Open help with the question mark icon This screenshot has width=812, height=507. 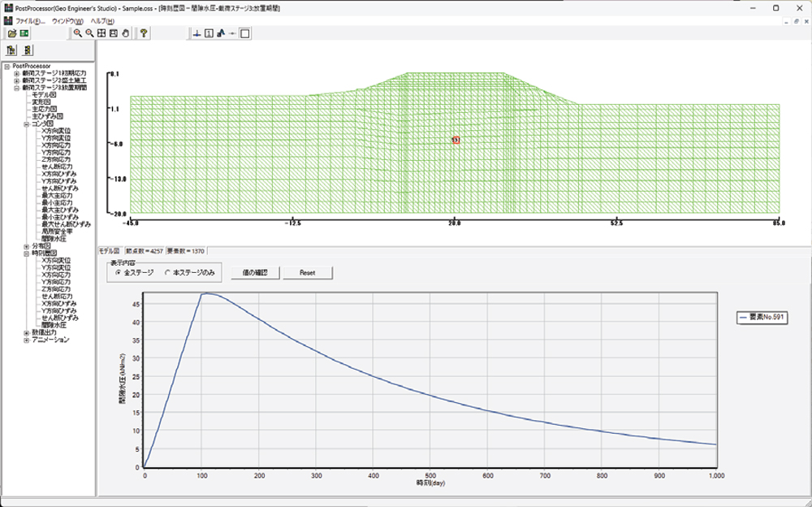[x=144, y=33]
